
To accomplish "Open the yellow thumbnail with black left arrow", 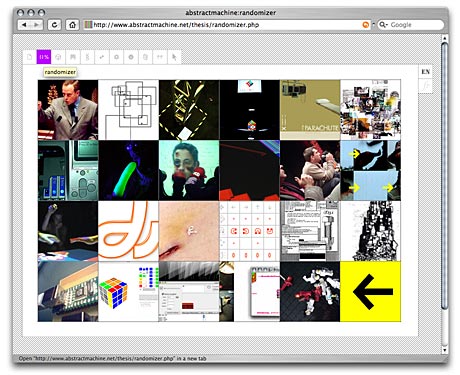I will pos(371,291).
